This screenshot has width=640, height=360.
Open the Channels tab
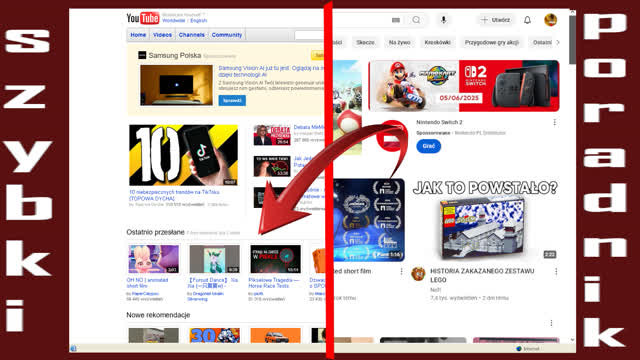click(x=191, y=35)
